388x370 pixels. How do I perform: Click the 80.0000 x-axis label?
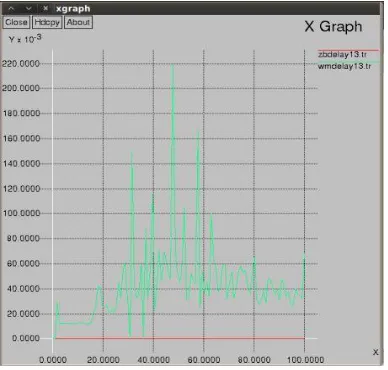tap(254, 360)
